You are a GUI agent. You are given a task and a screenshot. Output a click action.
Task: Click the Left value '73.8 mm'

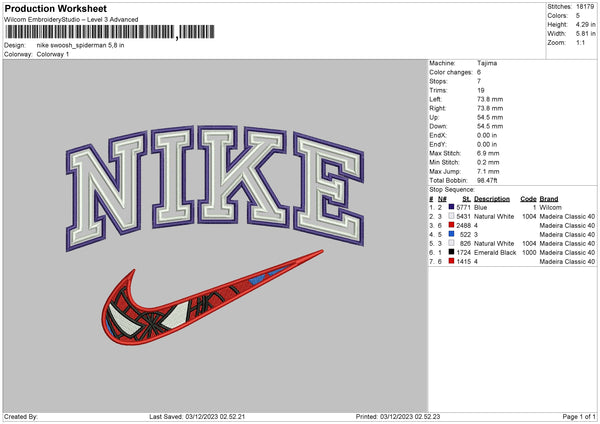coord(490,99)
